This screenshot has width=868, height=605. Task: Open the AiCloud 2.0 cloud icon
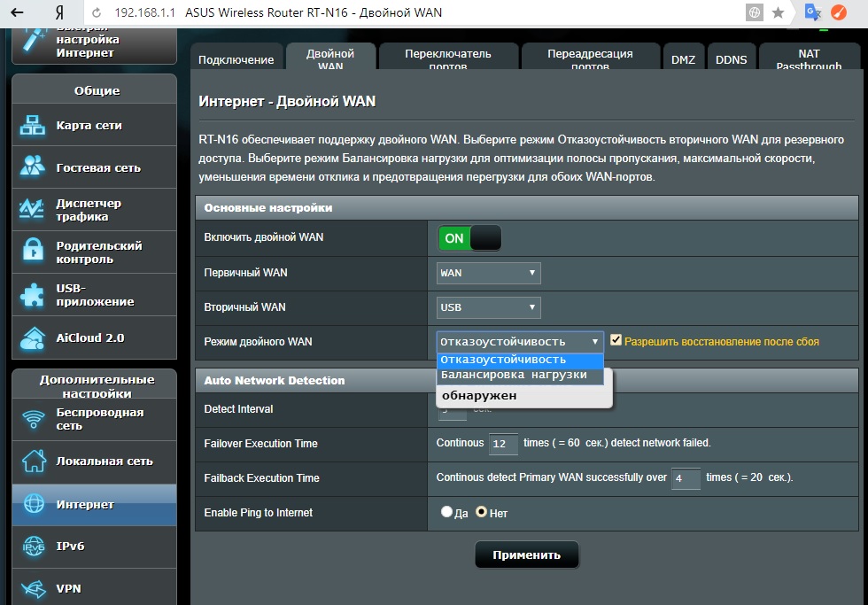coord(33,337)
